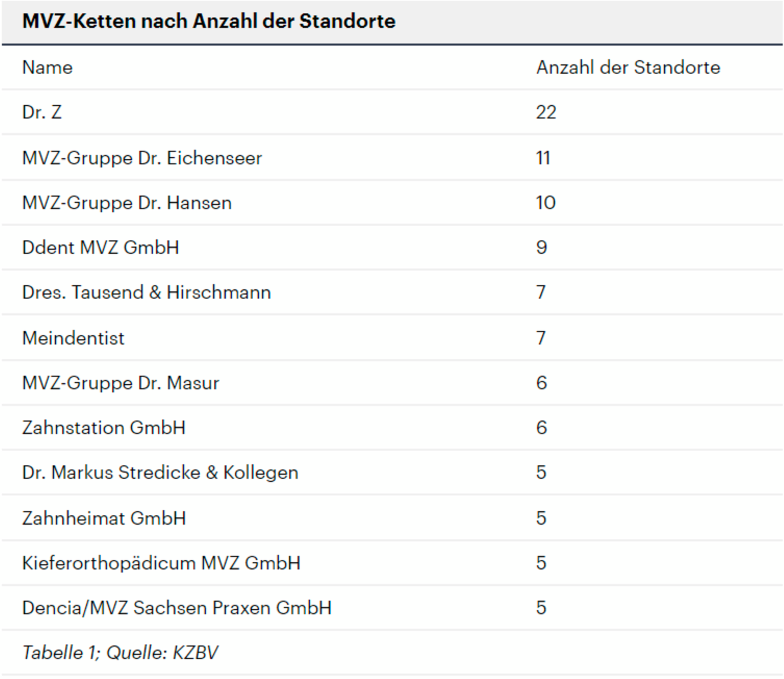
Task: Select "Dencia/MVZ Sachsen Praxen GmbH" entry
Action: [x=177, y=608]
